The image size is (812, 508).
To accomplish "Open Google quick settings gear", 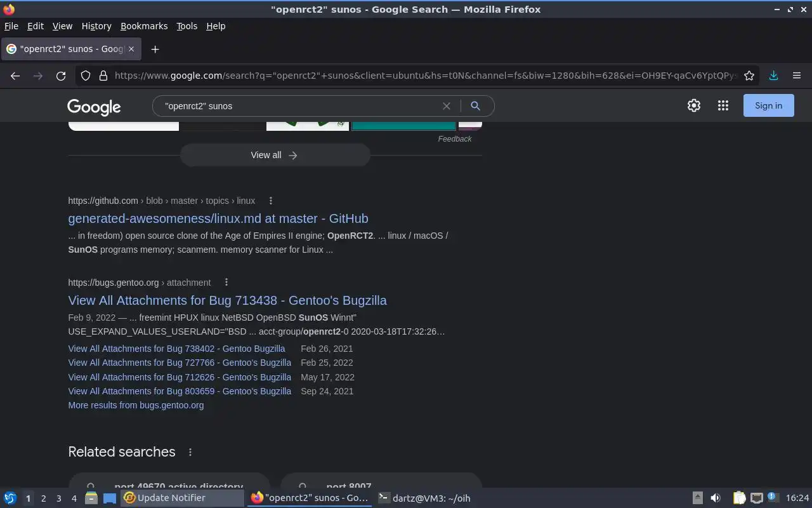I will 694,106.
